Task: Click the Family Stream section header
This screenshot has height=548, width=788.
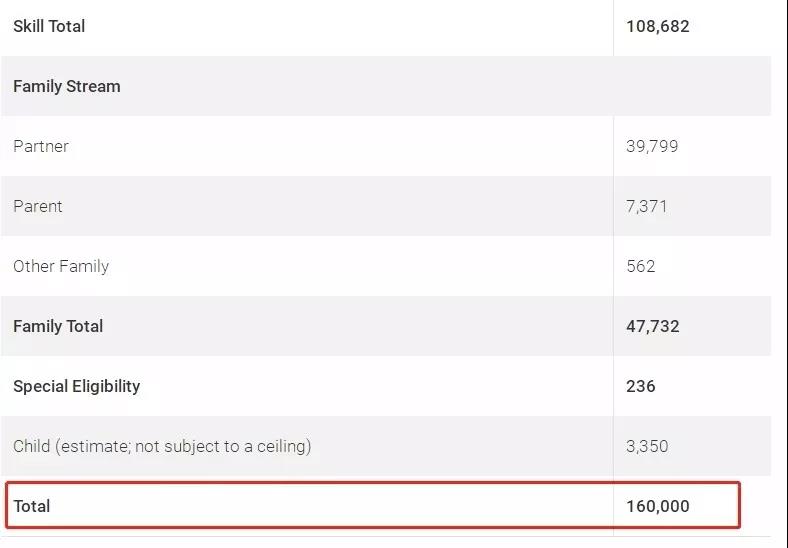Action: pyautogui.click(x=67, y=86)
